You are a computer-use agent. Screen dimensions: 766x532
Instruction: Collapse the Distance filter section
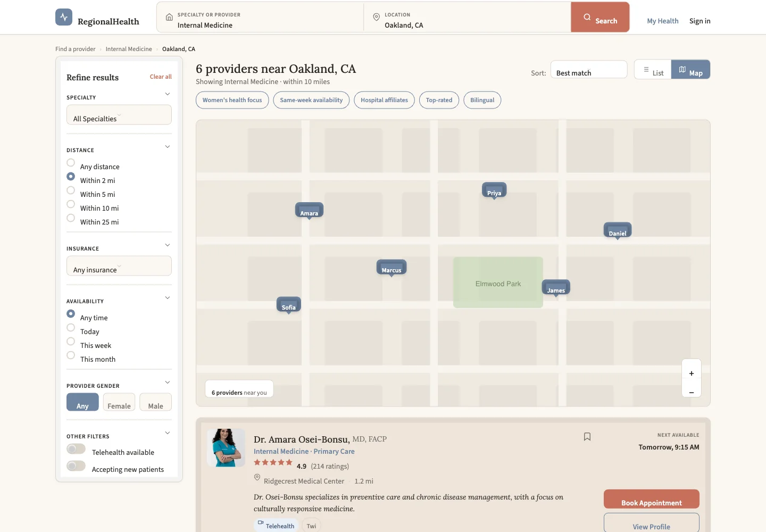pos(168,147)
